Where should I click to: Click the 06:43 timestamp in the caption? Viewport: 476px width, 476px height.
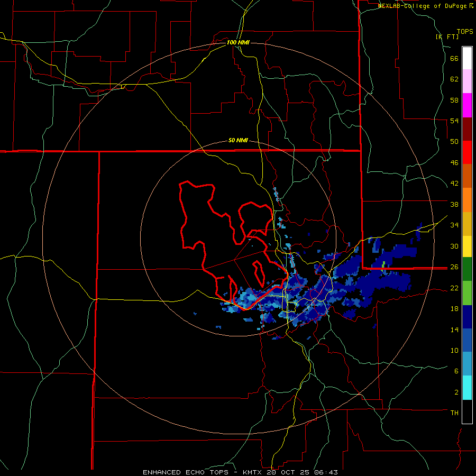click(326, 472)
